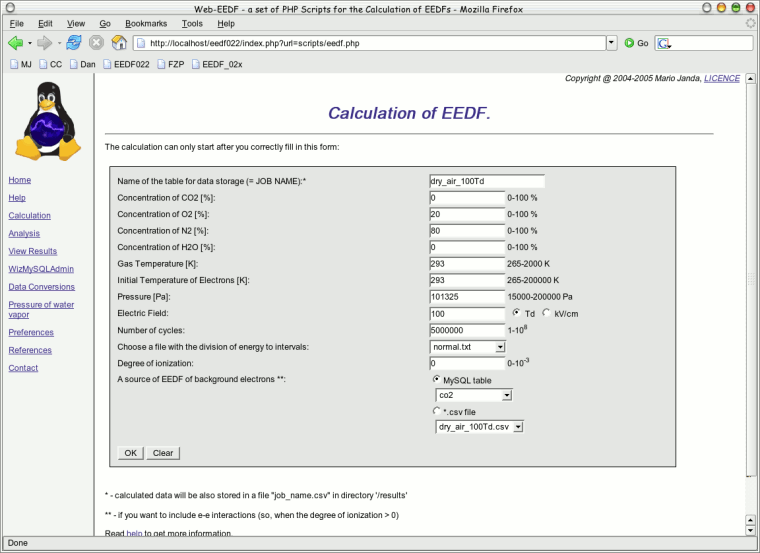Open the normal.txt energy file dropdown
760x553 pixels.
(468, 347)
